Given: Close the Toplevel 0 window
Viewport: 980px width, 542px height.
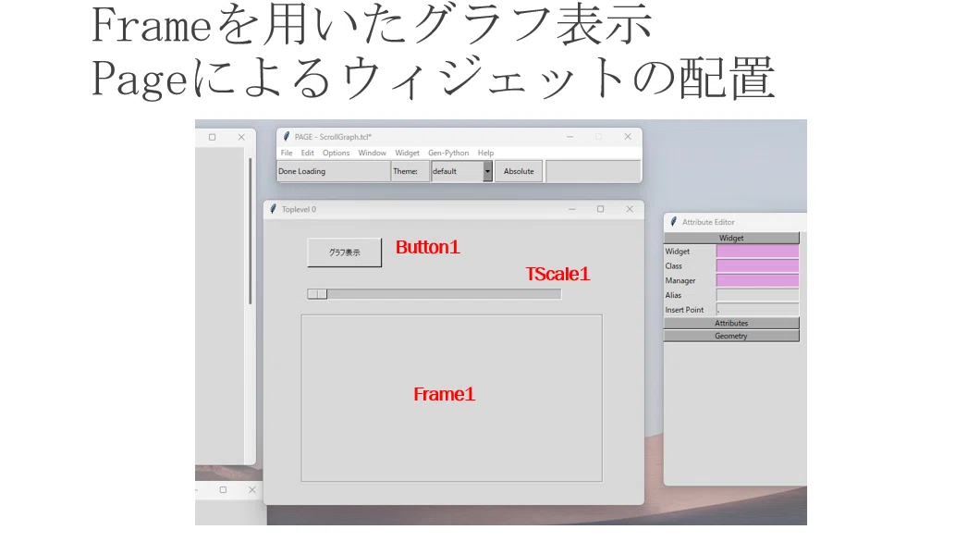Looking at the screenshot, I should [630, 209].
